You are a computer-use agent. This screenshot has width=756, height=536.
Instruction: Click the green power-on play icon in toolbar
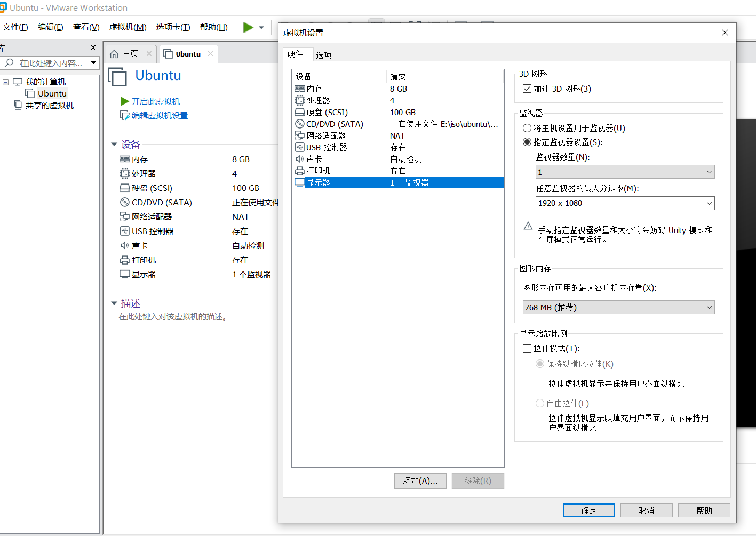(x=248, y=27)
